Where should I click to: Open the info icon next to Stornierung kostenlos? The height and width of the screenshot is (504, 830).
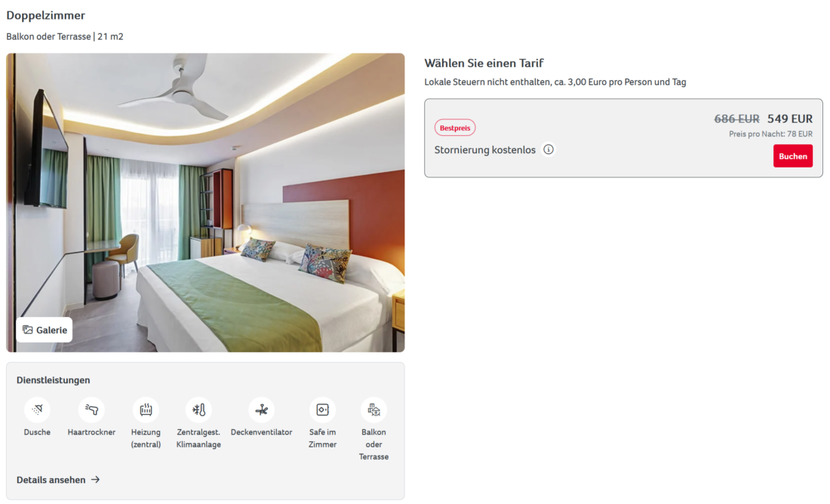tap(549, 149)
